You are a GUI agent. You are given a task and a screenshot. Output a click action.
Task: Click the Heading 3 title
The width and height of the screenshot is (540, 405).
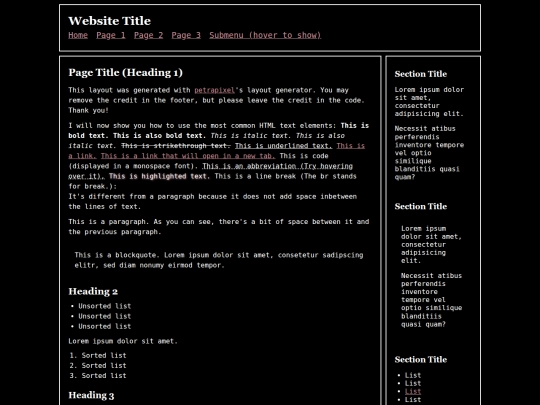tap(91, 395)
